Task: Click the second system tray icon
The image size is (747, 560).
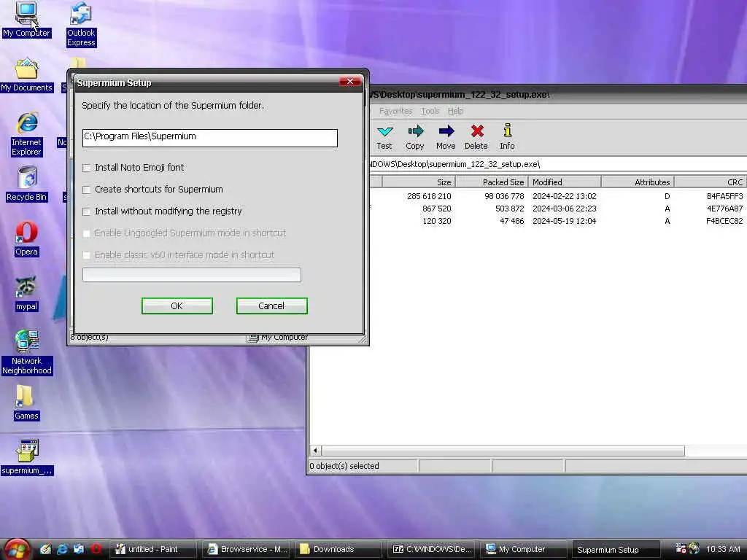Action: 694,548
